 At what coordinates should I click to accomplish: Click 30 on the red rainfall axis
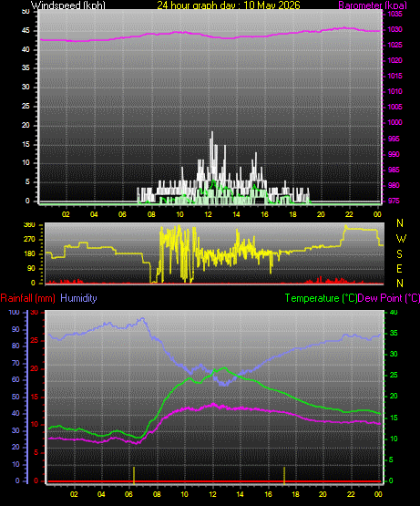point(34,312)
